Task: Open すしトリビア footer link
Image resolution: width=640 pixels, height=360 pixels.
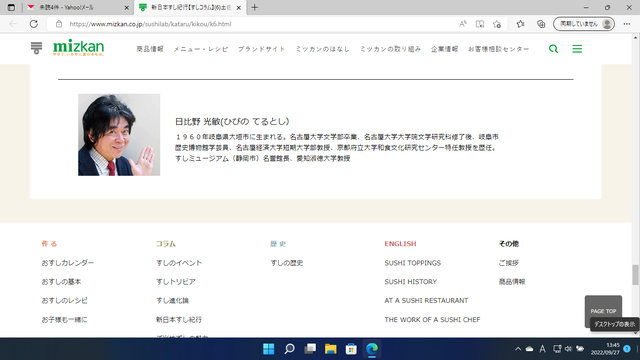Action: (x=176, y=282)
